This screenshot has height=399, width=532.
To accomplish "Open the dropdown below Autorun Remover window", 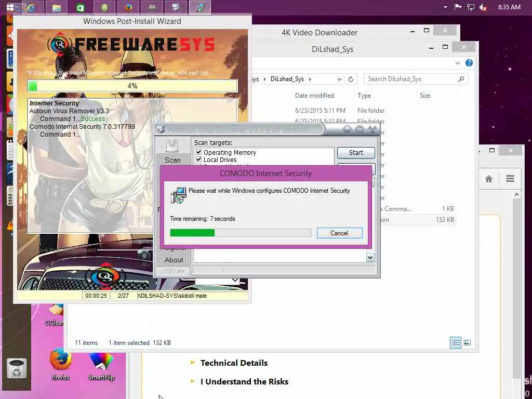I will click(x=235, y=280).
